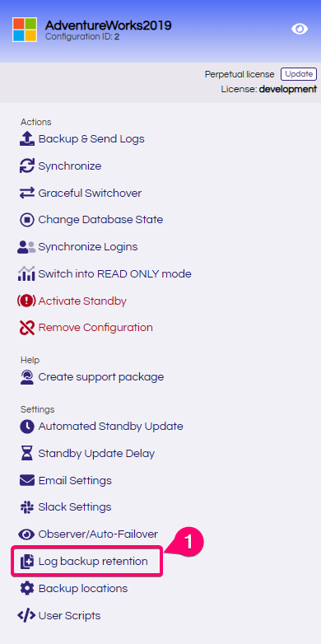The width and height of the screenshot is (321, 644).
Task: Click the READ ONLY mode chart icon
Action: point(27,274)
